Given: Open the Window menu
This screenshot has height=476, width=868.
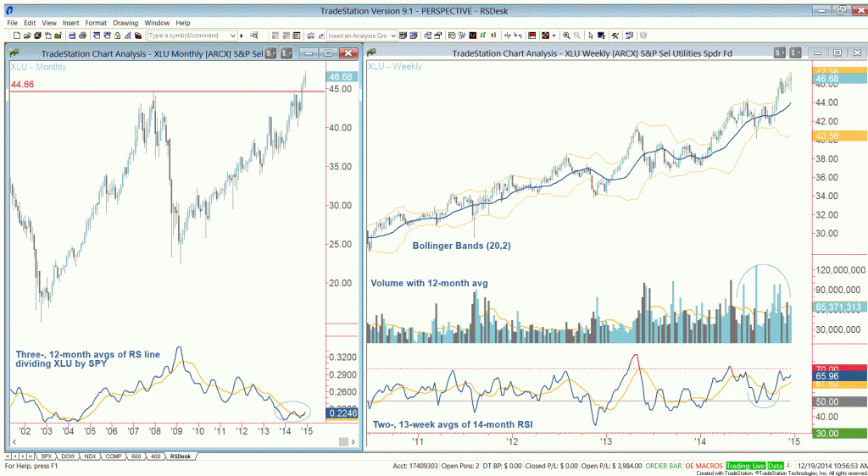Looking at the screenshot, I should [x=157, y=23].
